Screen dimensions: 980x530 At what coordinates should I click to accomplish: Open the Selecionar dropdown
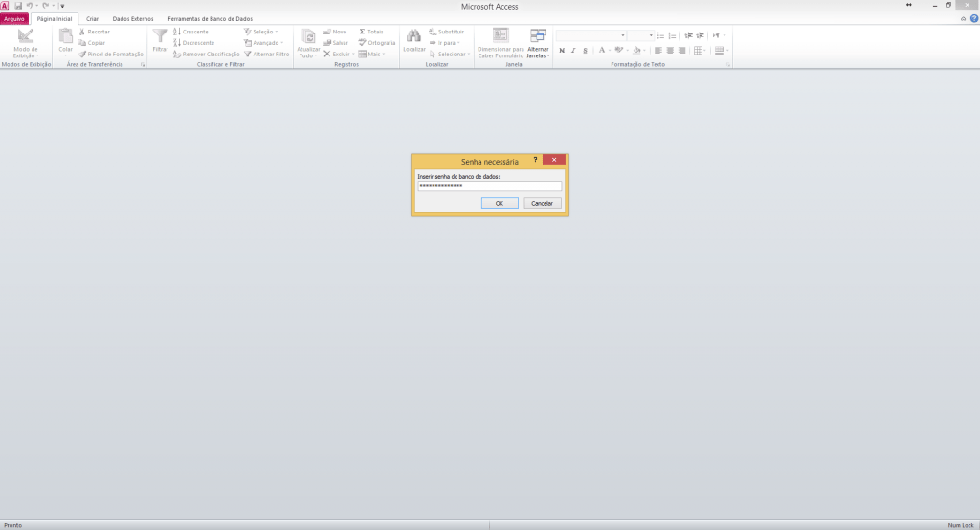[x=450, y=55]
